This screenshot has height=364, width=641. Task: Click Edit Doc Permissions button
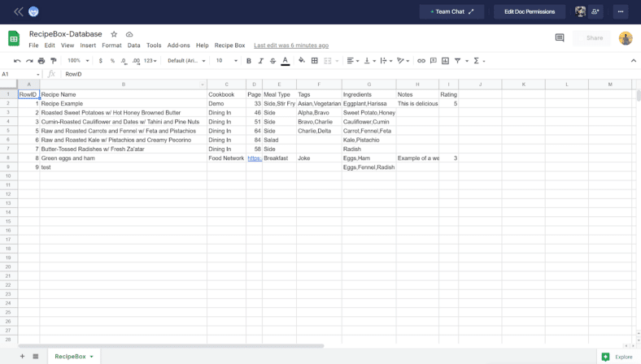530,12
